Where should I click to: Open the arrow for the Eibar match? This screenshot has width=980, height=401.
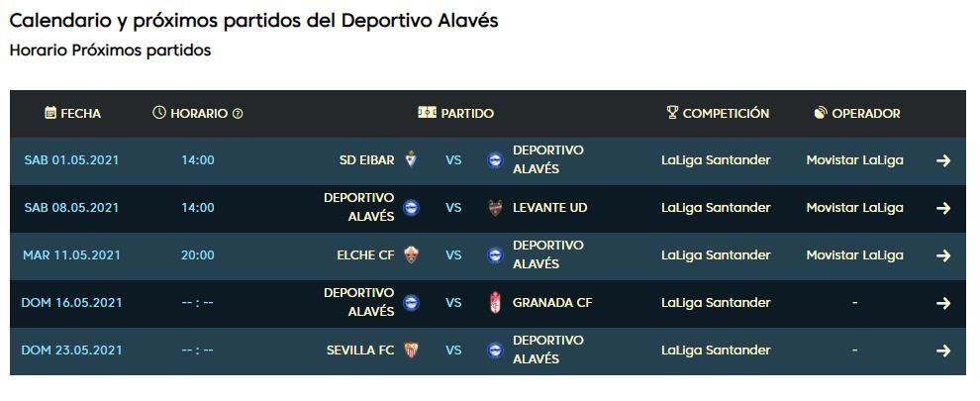click(942, 160)
